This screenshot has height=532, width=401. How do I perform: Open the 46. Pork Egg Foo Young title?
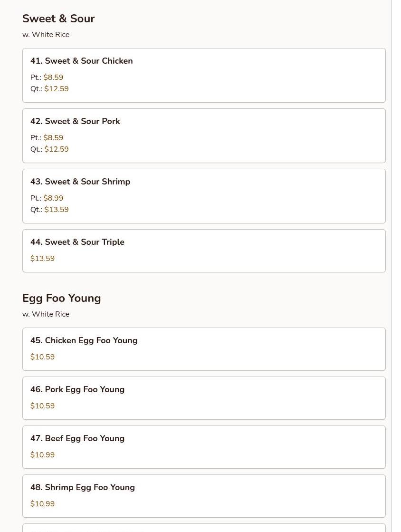(77, 389)
